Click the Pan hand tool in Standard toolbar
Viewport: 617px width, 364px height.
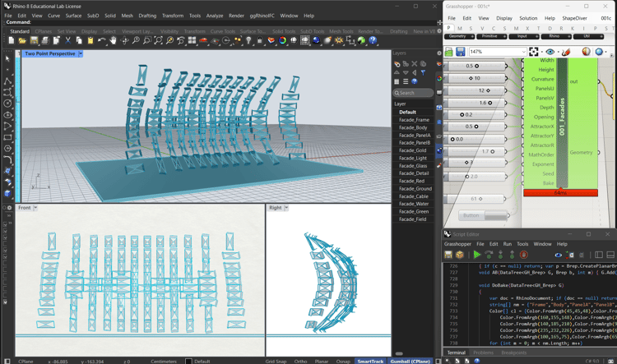pyautogui.click(x=113, y=40)
